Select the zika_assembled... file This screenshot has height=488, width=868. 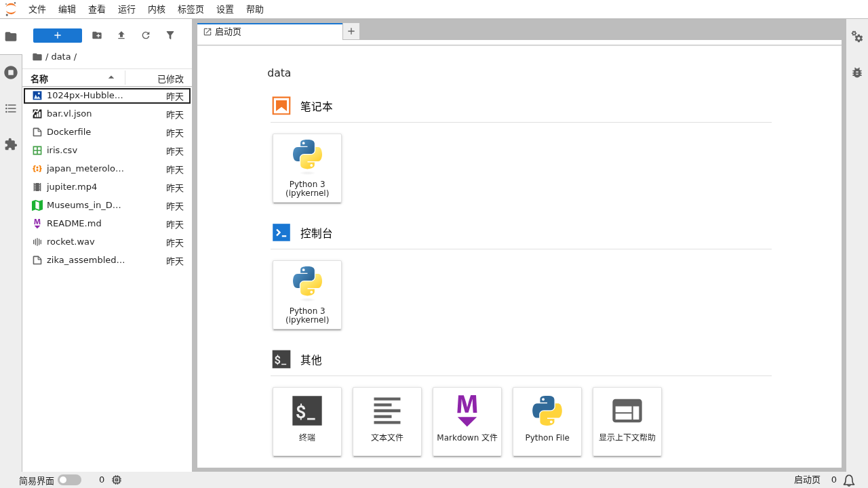(107, 260)
